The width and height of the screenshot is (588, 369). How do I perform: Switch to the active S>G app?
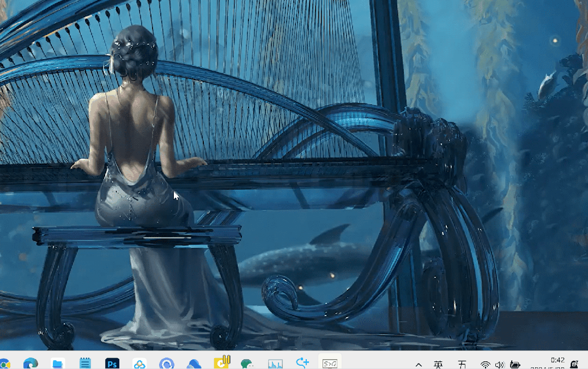coord(329,363)
